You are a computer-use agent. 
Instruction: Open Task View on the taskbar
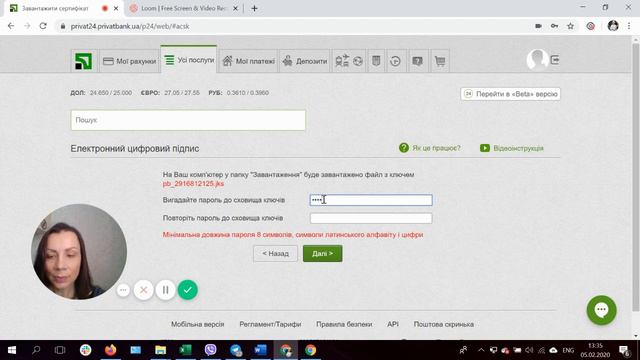click(x=60, y=350)
